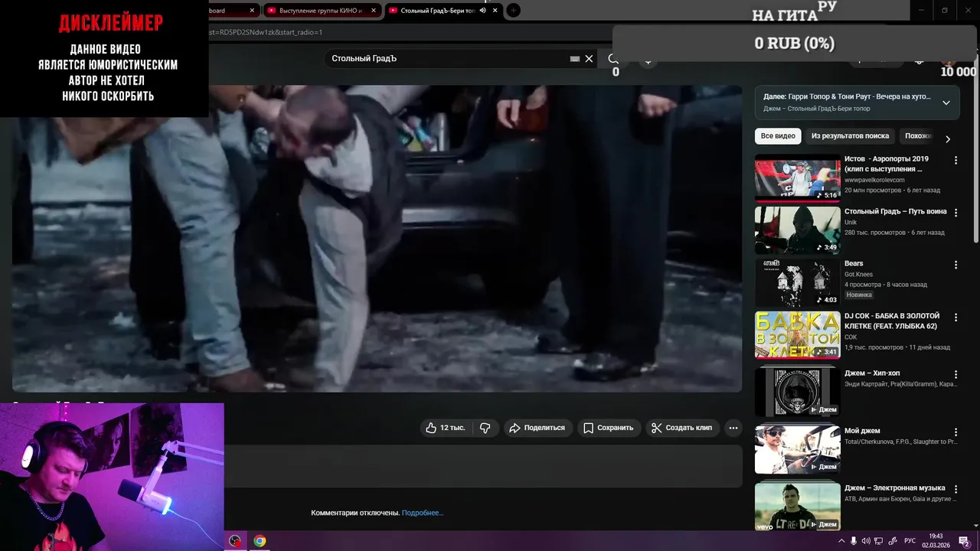The width and height of the screenshot is (980, 551).
Task: Open options for Джем Электронная музыка
Action: tap(955, 489)
